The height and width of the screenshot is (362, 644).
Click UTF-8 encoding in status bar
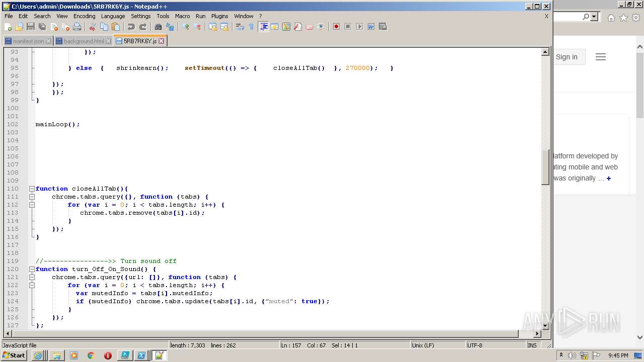tap(474, 345)
